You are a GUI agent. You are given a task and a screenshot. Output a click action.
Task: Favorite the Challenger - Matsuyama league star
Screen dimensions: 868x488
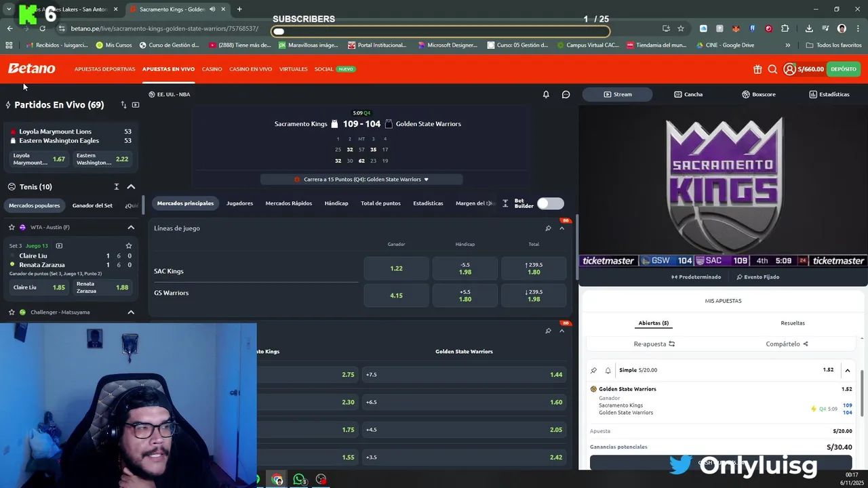tap(12, 312)
